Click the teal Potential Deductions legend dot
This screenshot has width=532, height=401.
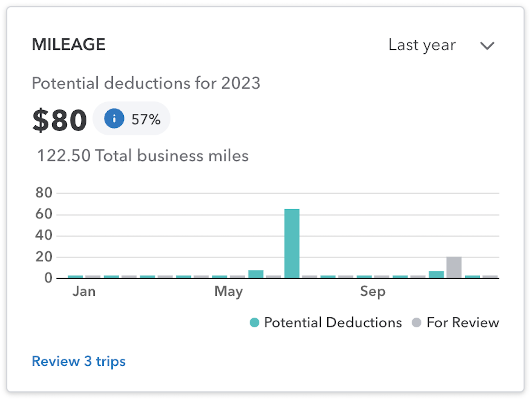[254, 323]
